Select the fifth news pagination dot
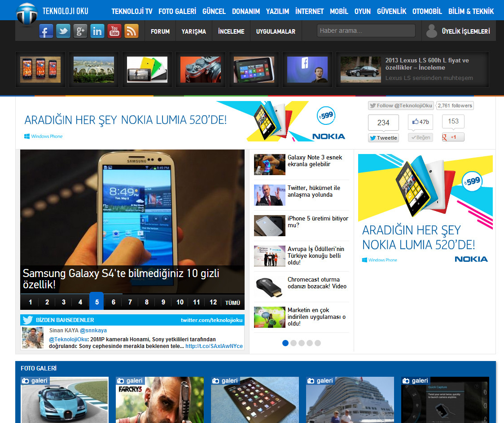The height and width of the screenshot is (423, 504). click(x=318, y=343)
